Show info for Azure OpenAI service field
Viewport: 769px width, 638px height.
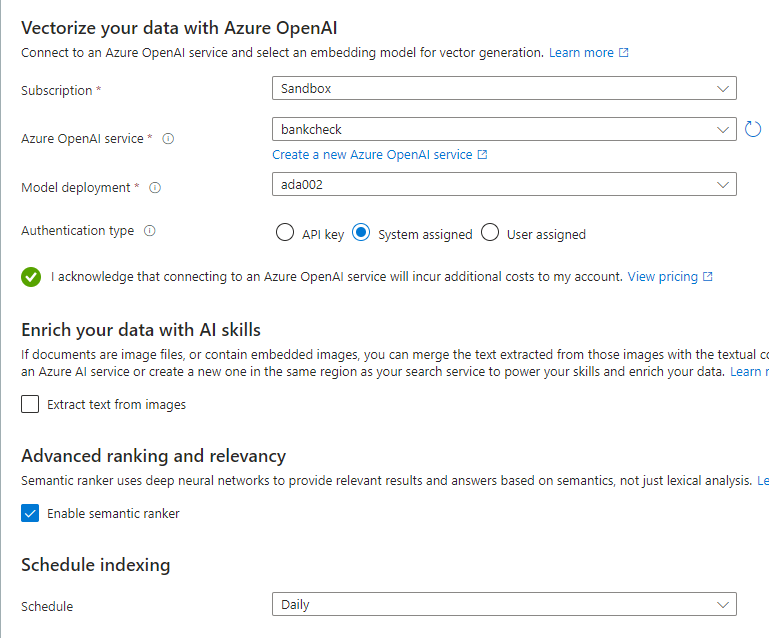pyautogui.click(x=168, y=139)
